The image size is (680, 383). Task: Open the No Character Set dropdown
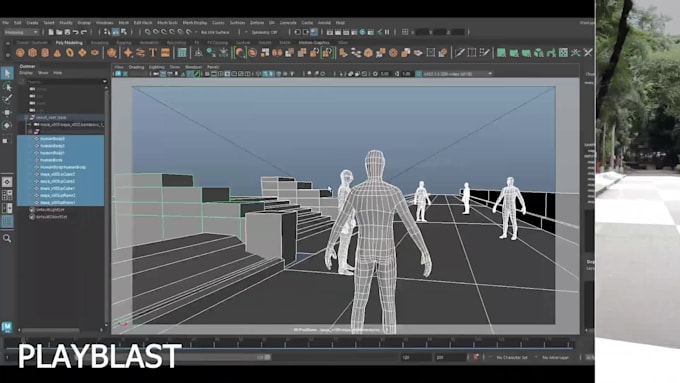(512, 357)
